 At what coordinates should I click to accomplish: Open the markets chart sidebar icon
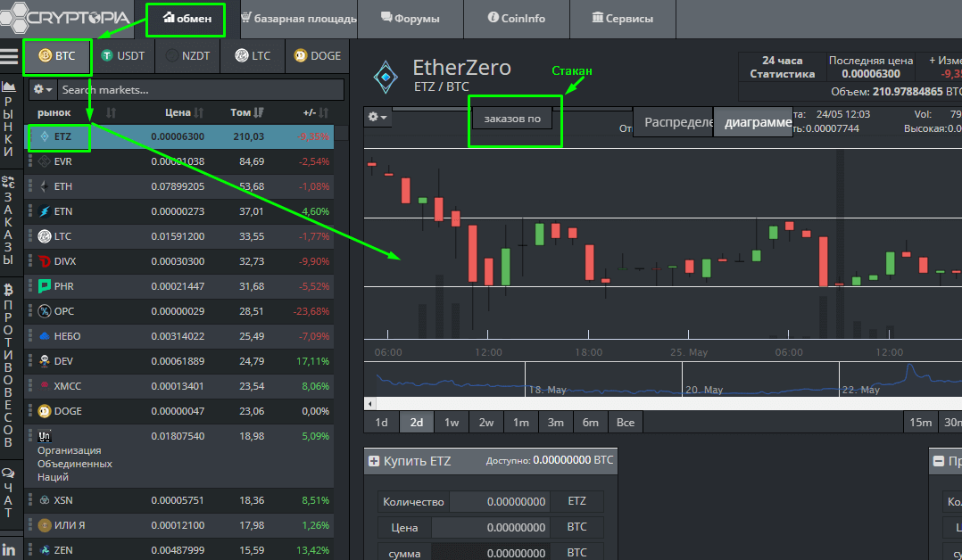pos(9,86)
